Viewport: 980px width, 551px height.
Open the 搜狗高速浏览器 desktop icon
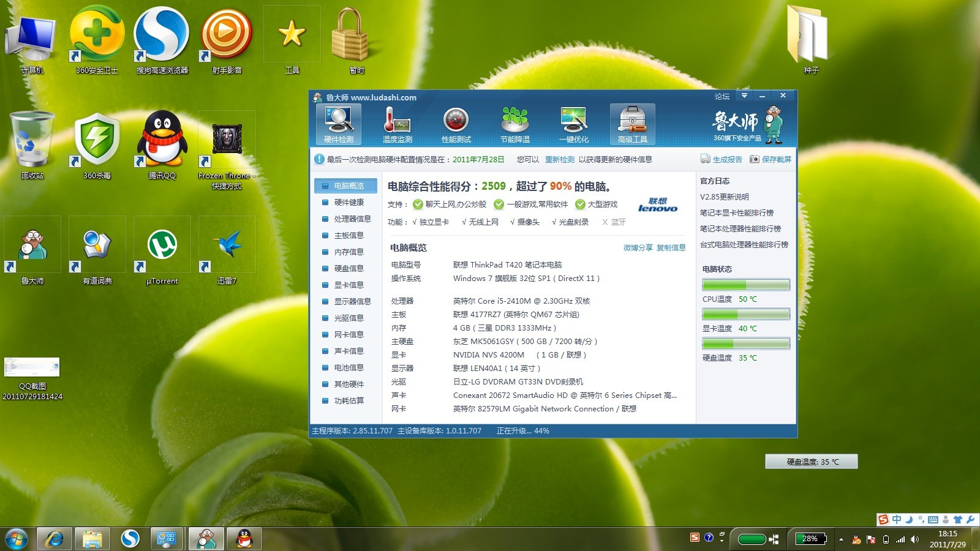(x=162, y=42)
